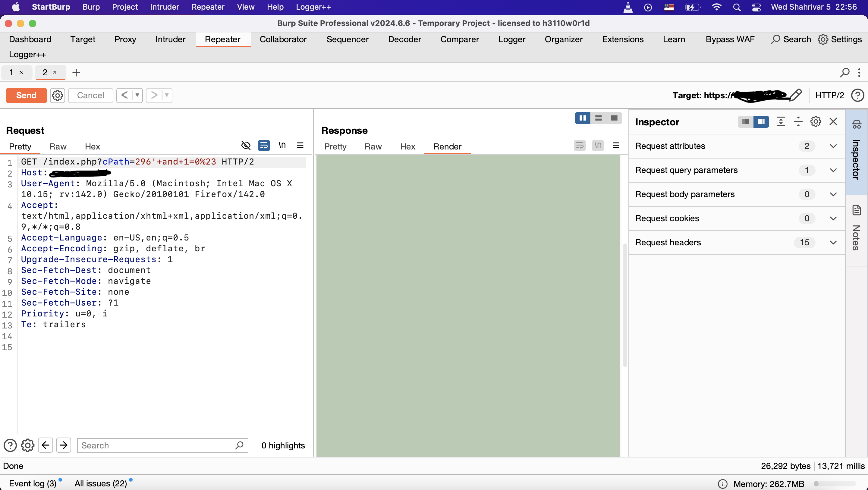Switch to side-by-side vertical layout view
This screenshot has width=868, height=490.
pyautogui.click(x=582, y=118)
